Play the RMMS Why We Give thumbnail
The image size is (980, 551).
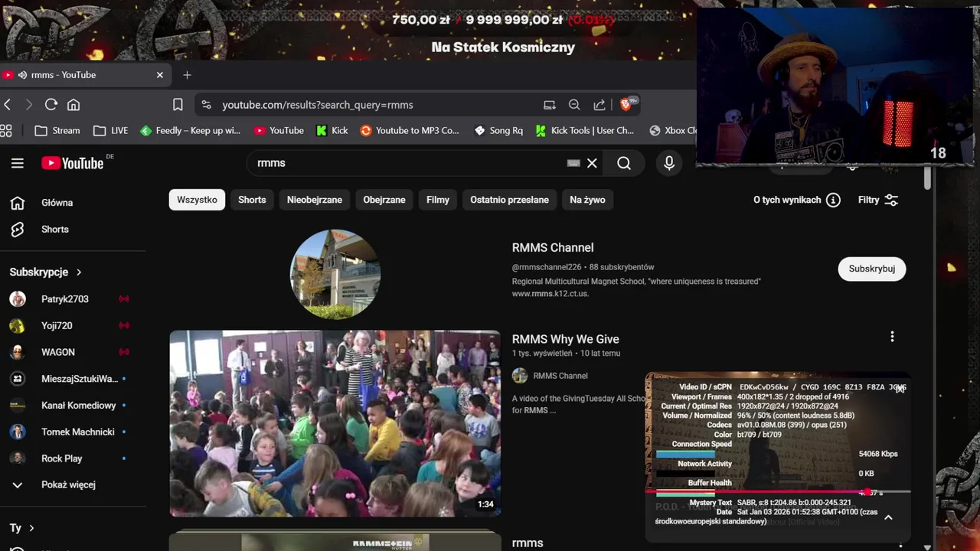coord(335,423)
